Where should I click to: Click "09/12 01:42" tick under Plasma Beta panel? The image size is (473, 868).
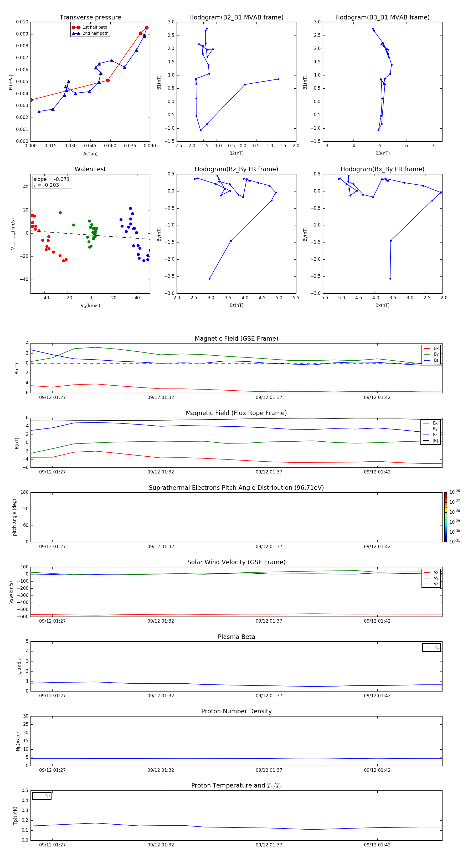pyautogui.click(x=377, y=695)
